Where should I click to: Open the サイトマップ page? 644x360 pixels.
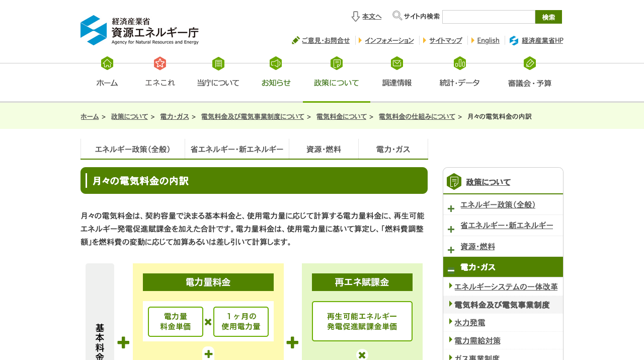point(445,40)
